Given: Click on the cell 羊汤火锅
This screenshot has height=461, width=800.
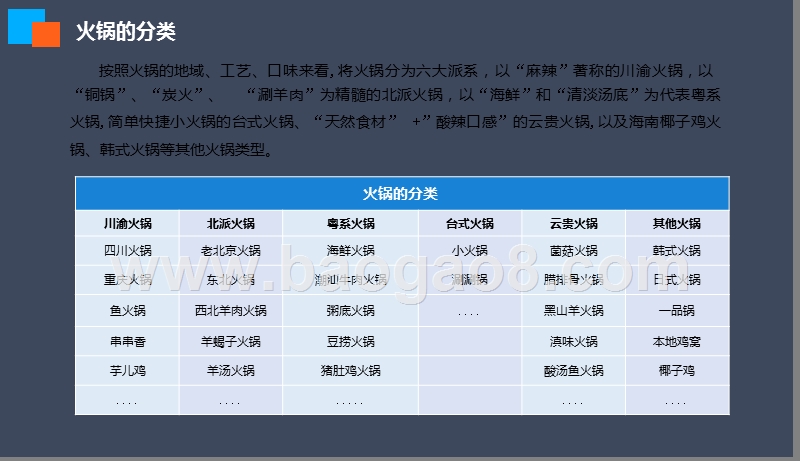Looking at the screenshot, I should click(231, 370).
